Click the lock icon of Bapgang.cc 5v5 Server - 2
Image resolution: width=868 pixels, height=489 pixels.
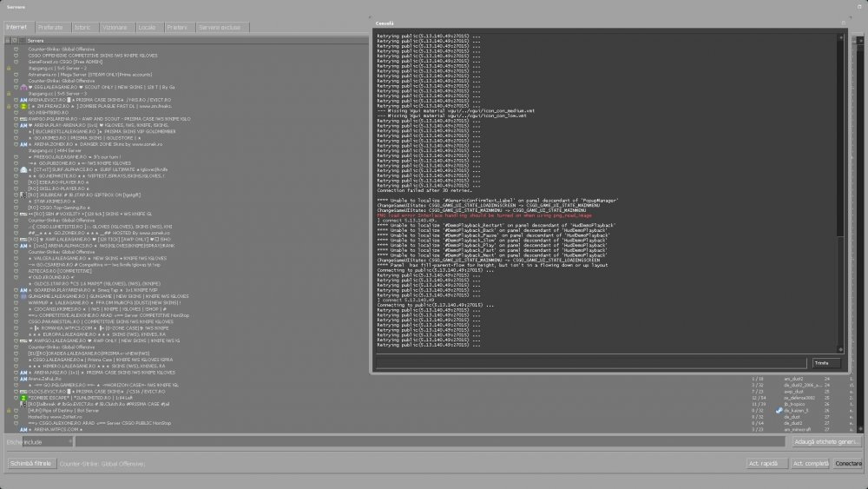pyautogui.click(x=9, y=68)
